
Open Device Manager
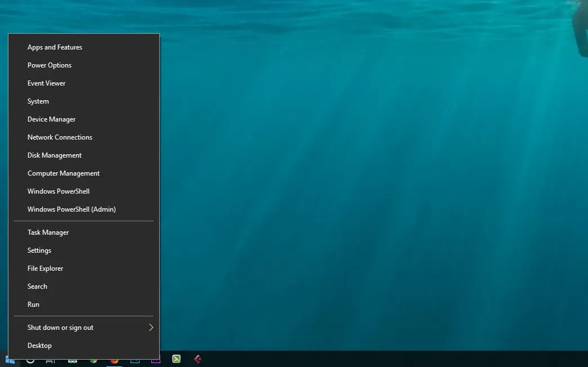[51, 119]
